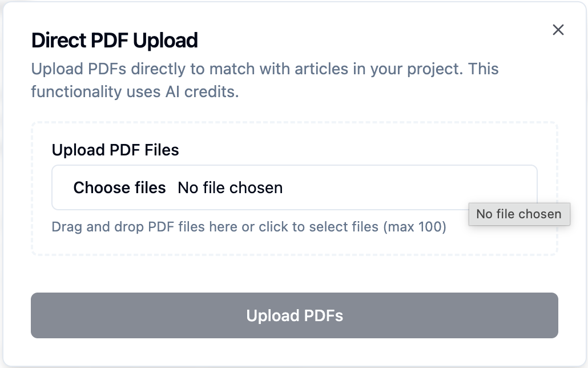The height and width of the screenshot is (368, 588).
Task: Click blank area between drop zone and Upload button
Action: (x=294, y=274)
